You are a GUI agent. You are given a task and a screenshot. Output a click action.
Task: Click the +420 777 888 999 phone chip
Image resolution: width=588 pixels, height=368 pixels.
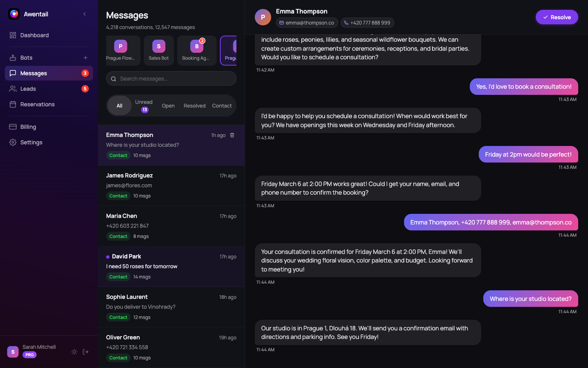point(367,23)
